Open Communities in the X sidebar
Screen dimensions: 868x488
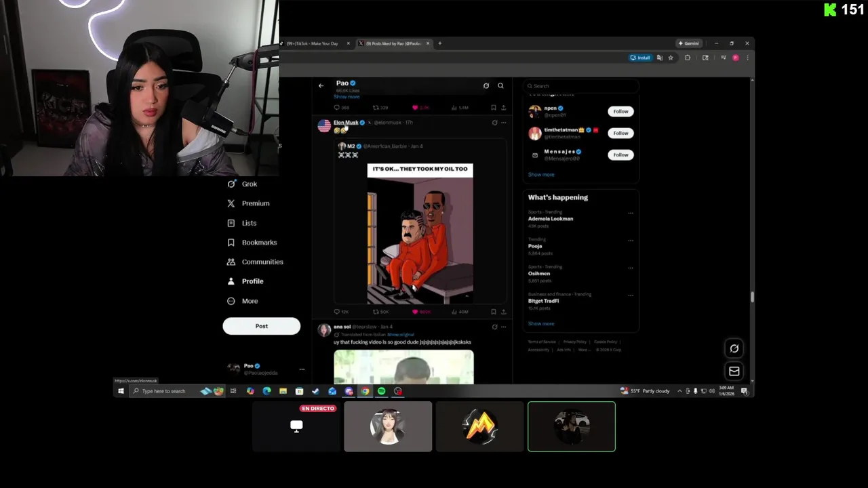click(255, 262)
